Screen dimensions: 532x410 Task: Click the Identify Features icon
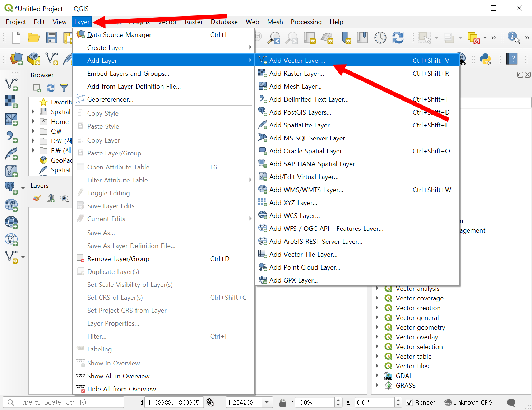pyautogui.click(x=514, y=37)
